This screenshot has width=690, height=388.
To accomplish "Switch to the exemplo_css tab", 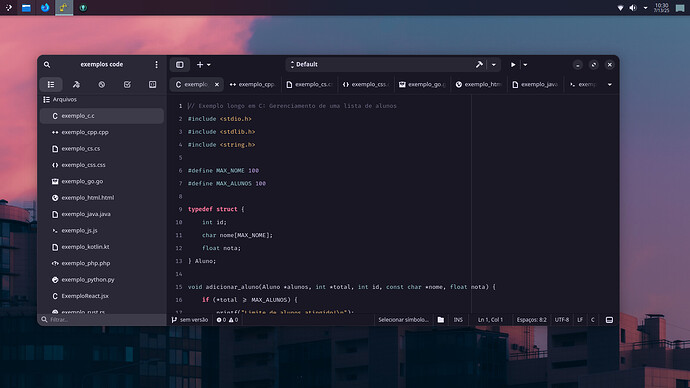I will pyautogui.click(x=366, y=84).
